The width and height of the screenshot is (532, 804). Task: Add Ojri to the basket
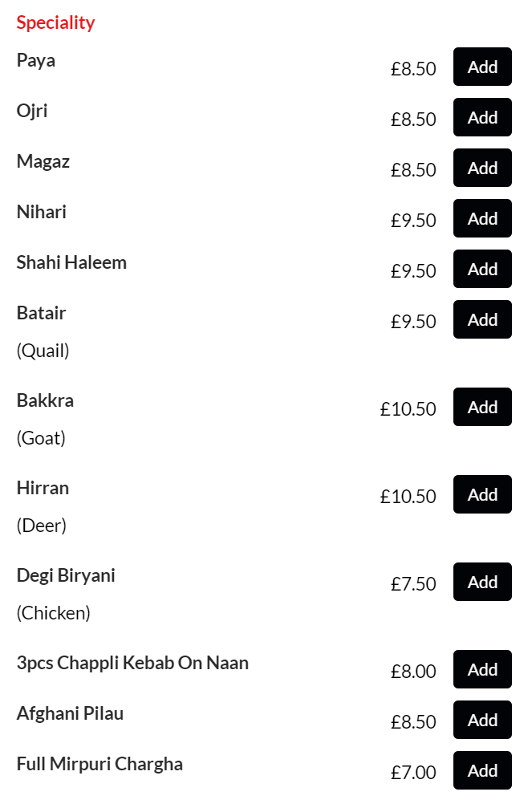[x=482, y=117]
